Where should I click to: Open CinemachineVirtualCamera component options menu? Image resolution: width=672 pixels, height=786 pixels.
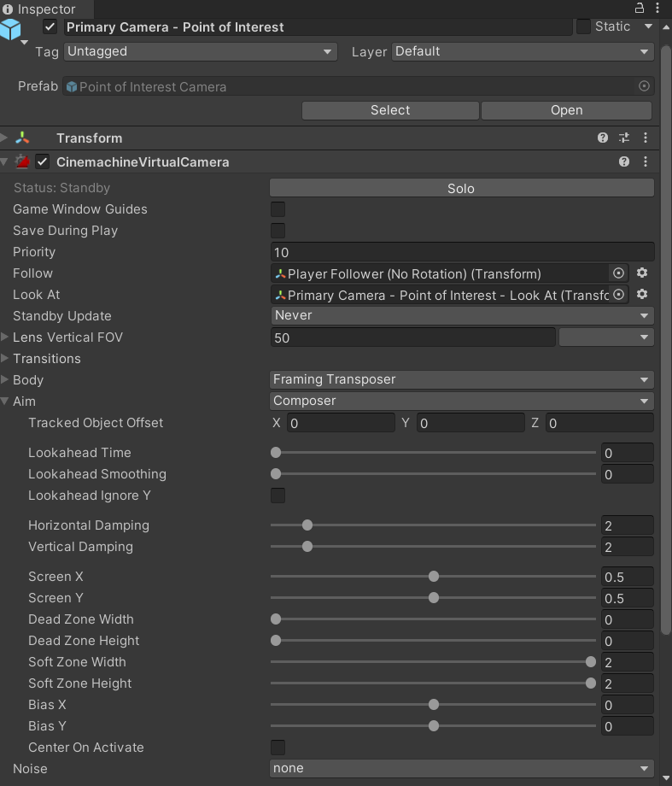646,161
